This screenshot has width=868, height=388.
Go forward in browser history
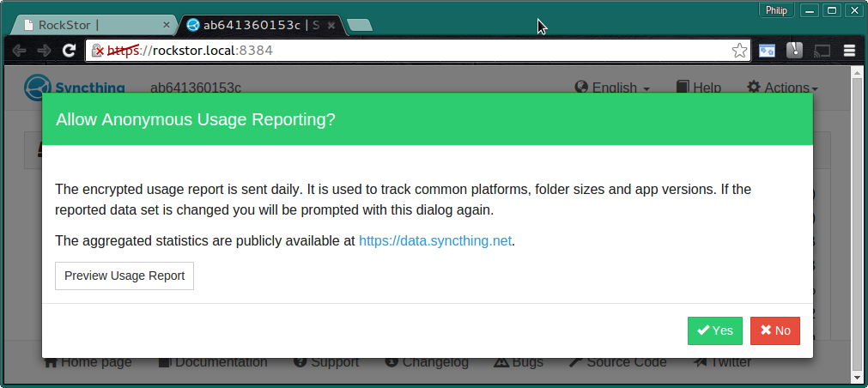click(x=45, y=51)
